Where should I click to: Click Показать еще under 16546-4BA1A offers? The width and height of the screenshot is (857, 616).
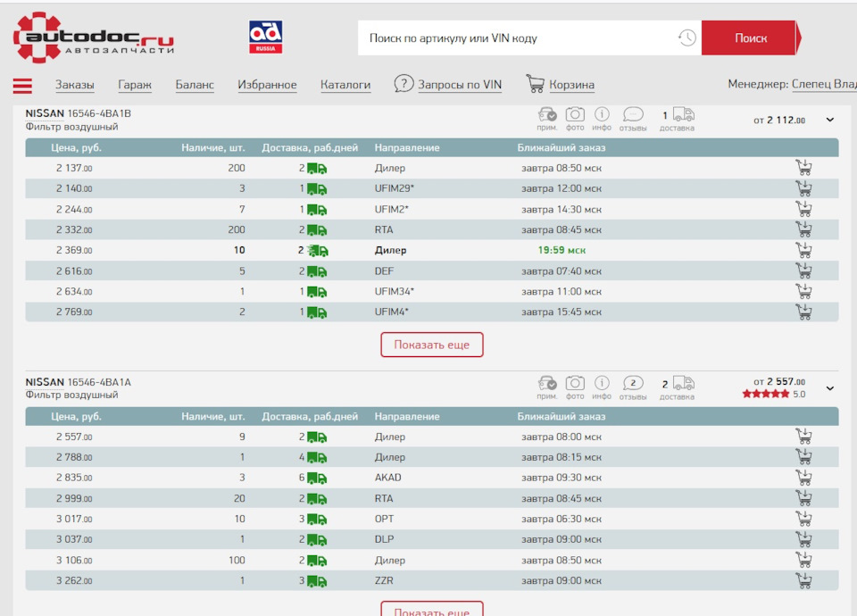[432, 610]
